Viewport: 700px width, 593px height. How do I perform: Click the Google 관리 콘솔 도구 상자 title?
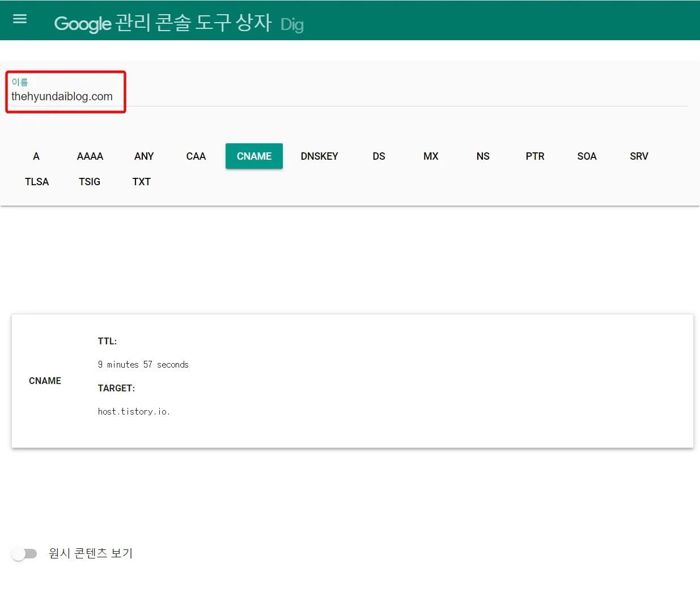pos(163,23)
